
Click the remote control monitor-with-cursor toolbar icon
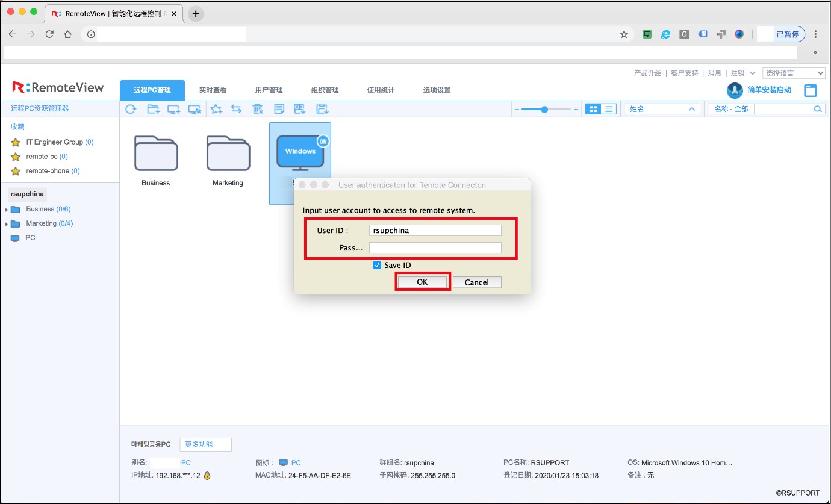tap(195, 109)
